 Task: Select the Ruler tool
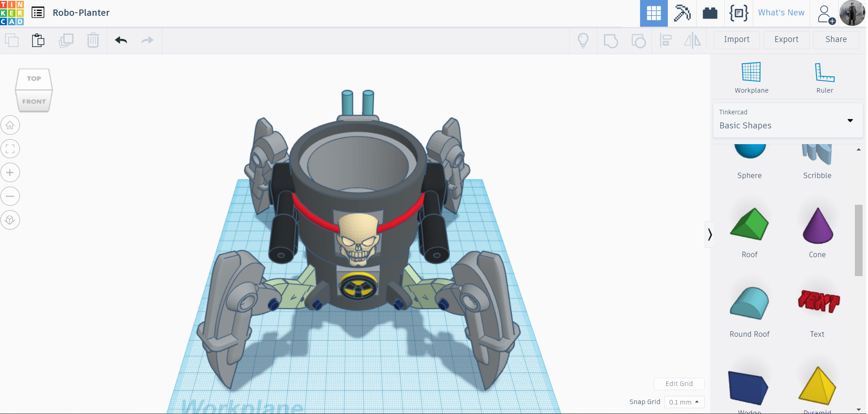click(825, 78)
